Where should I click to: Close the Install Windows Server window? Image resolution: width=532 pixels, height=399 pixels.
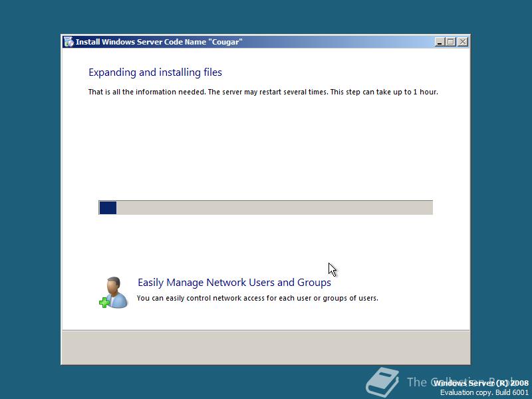pos(463,42)
